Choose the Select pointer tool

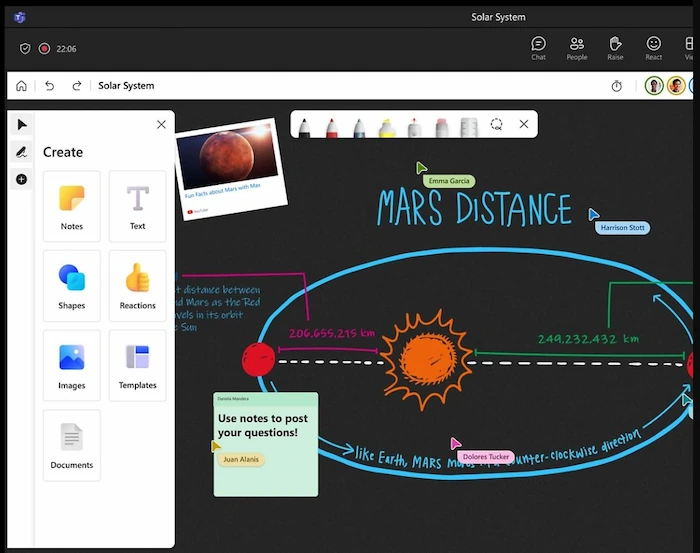pyautogui.click(x=21, y=125)
